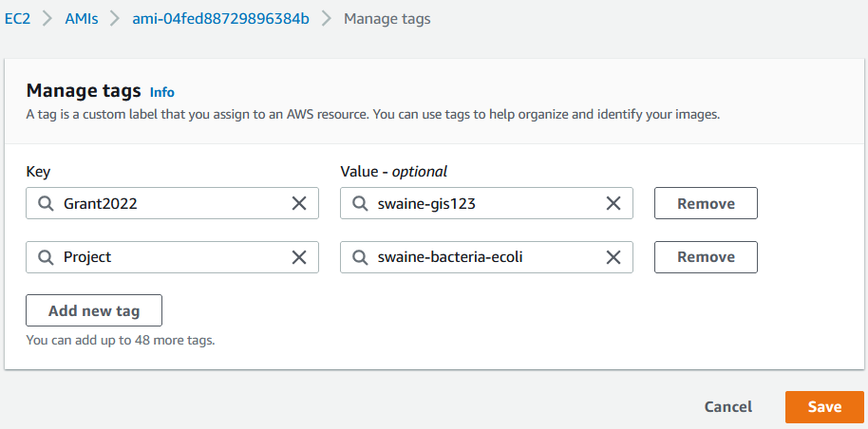Click the 'Manage tags' breadcrumb text
This screenshot has width=868, height=429.
[x=387, y=19]
